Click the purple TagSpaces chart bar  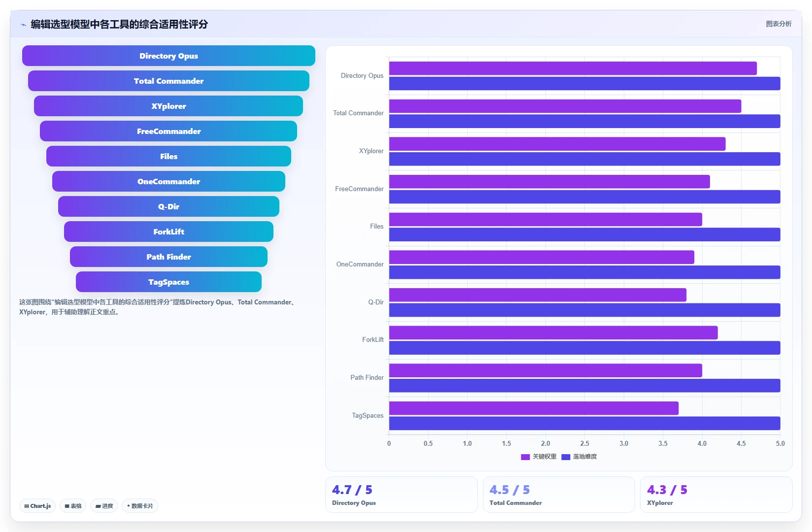coord(534,408)
